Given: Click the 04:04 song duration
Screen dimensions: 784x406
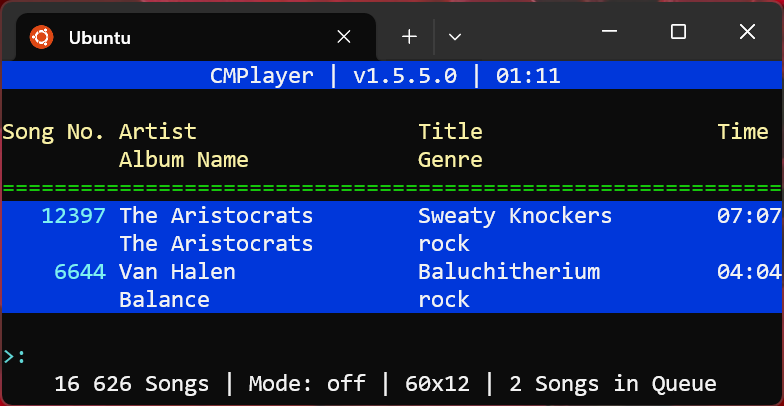Looking at the screenshot, I should point(749,272).
